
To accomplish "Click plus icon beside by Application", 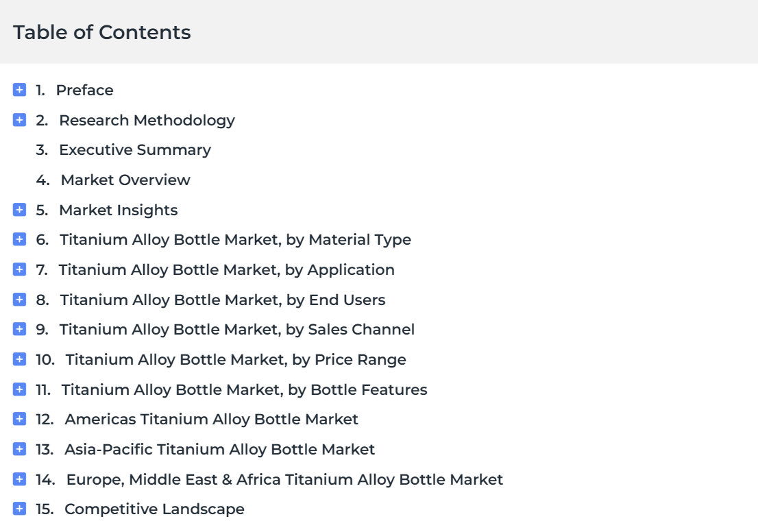I will click(19, 269).
